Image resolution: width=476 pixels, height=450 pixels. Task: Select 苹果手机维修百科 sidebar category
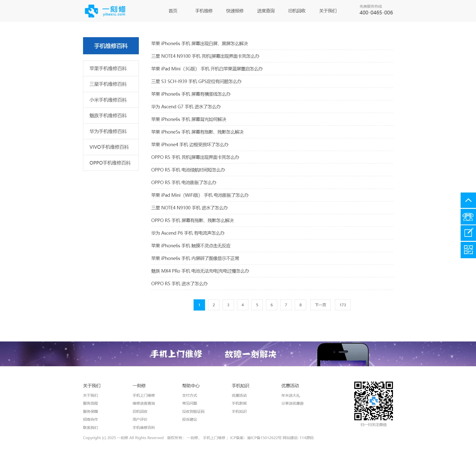click(x=108, y=69)
